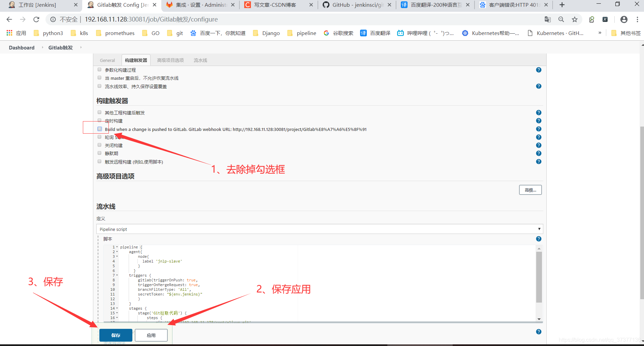The image size is (644, 346).
Task: Switch to 构建触发器 config tab
Action: point(136,60)
